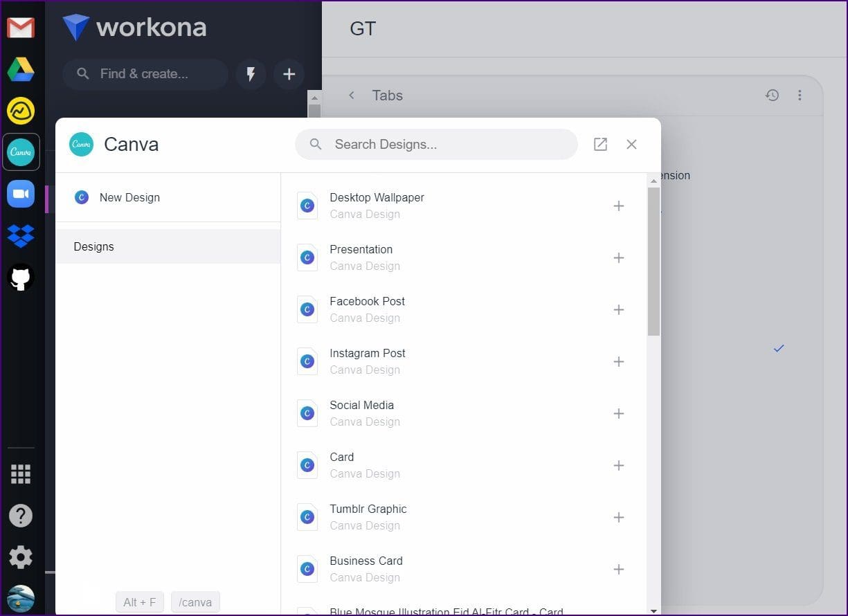The image size is (848, 616).
Task: Open the GitHub app icon
Action: pos(21,277)
